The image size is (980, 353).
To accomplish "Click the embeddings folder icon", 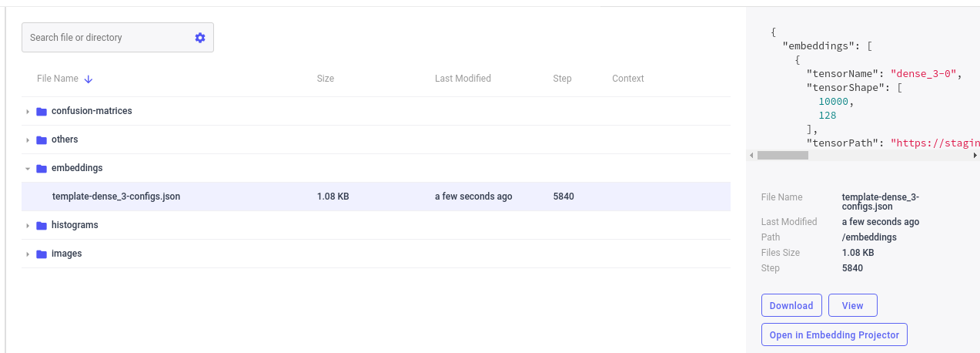I will click(x=42, y=169).
